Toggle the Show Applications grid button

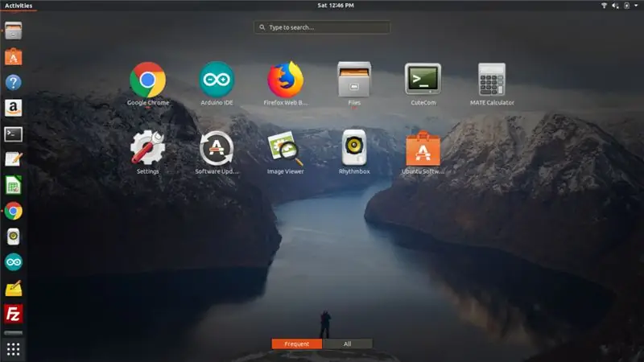tap(13, 349)
